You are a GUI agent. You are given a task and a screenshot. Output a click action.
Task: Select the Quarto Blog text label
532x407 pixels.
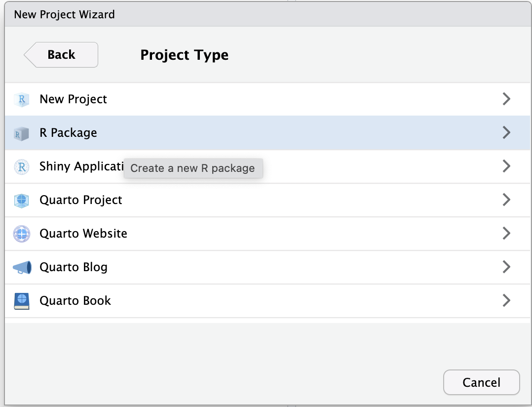pyautogui.click(x=74, y=267)
